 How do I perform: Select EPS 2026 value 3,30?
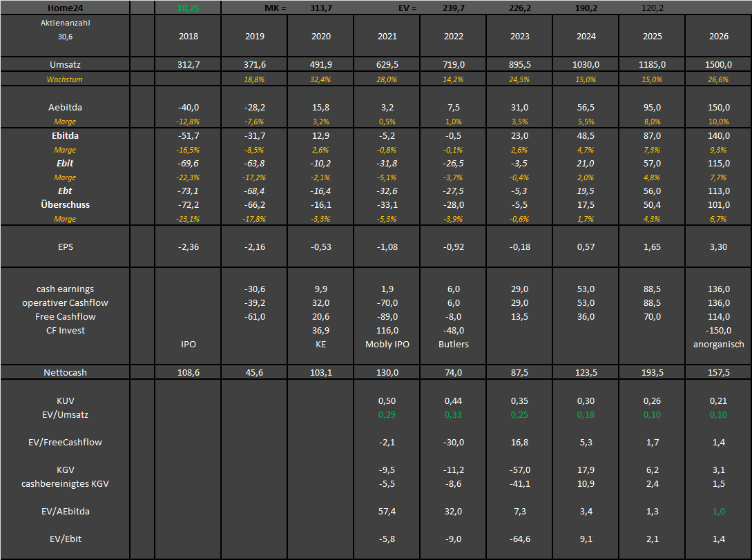718,247
